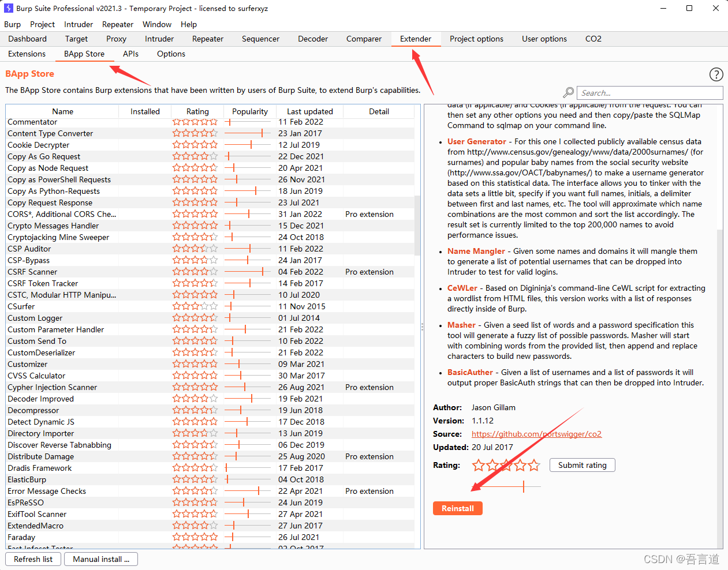Select the Cookie Decrypter row
Image resolution: width=728 pixels, height=570 pixels.
(x=210, y=145)
